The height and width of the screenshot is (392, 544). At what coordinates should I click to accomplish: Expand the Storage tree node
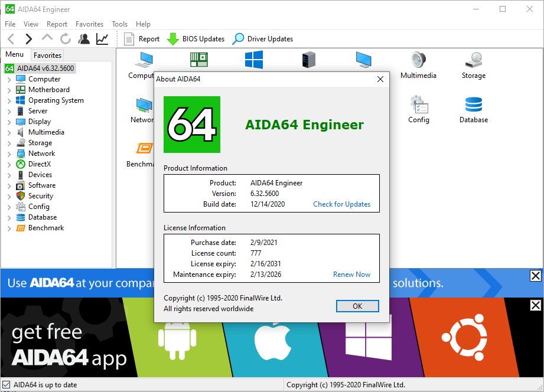click(9, 143)
